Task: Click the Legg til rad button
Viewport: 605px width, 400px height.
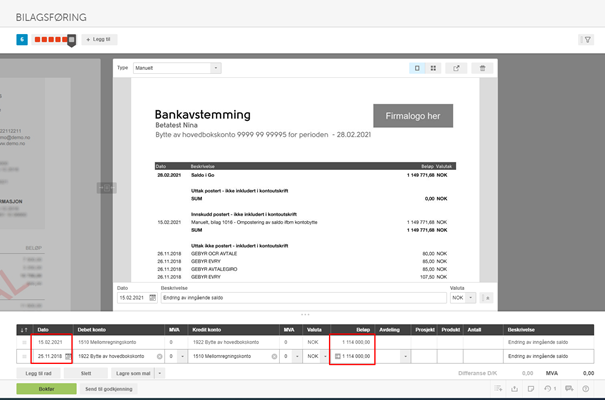Action: tap(38, 373)
